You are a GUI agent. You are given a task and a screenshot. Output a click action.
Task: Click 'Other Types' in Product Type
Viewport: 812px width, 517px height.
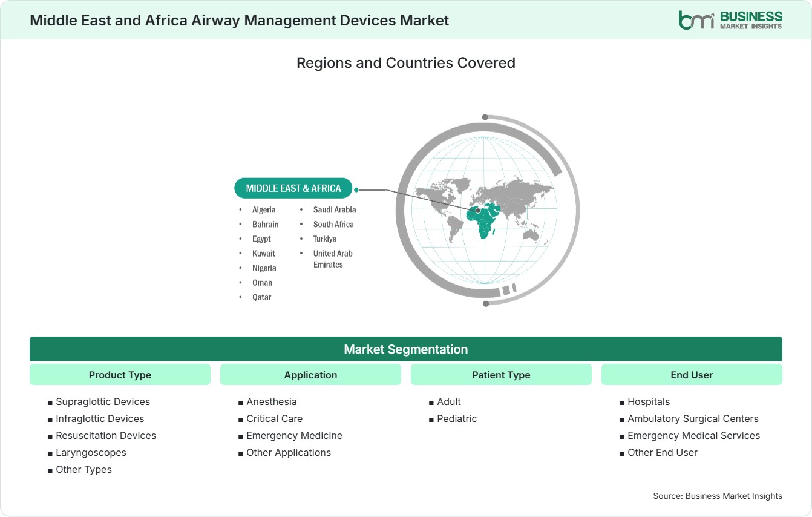click(83, 469)
